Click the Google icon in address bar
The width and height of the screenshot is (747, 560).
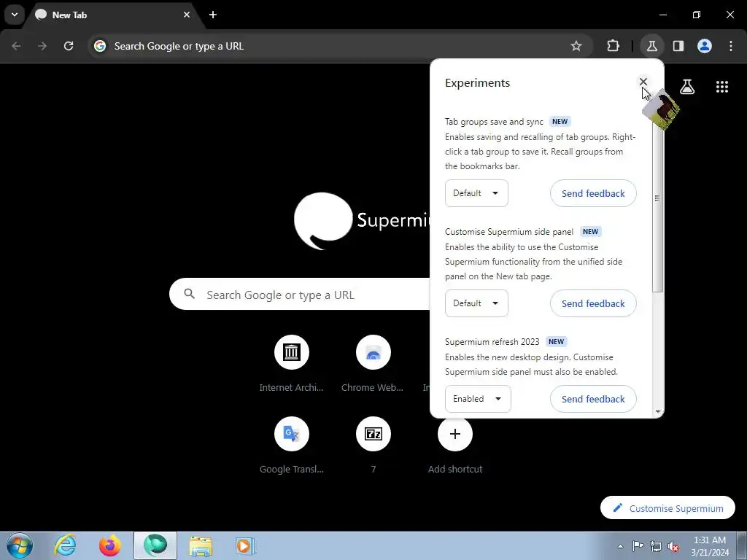point(100,46)
